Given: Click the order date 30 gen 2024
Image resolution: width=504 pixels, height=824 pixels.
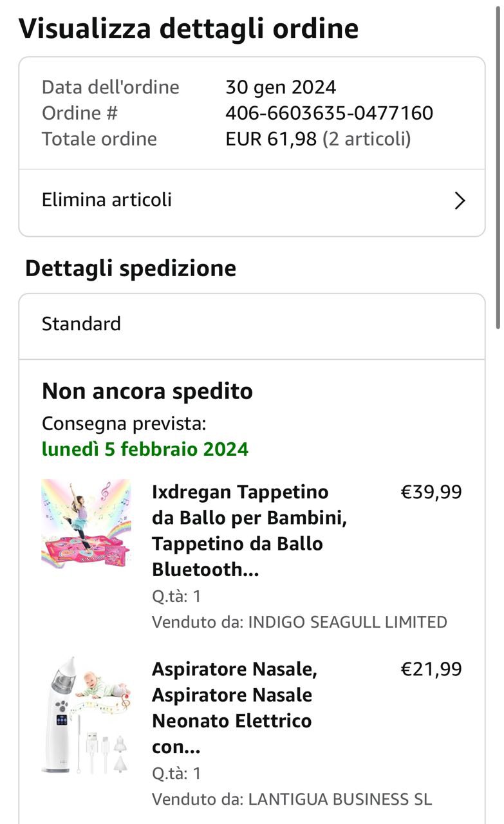Looking at the screenshot, I should point(281,88).
